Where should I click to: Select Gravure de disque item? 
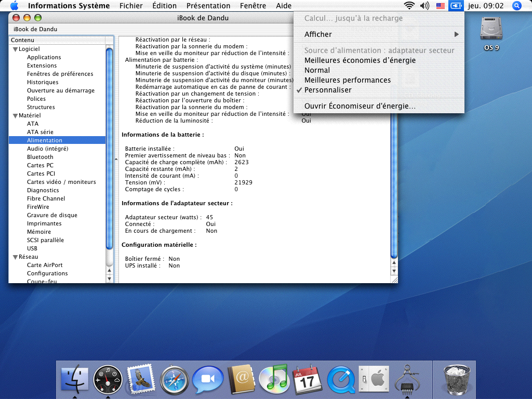coord(52,215)
